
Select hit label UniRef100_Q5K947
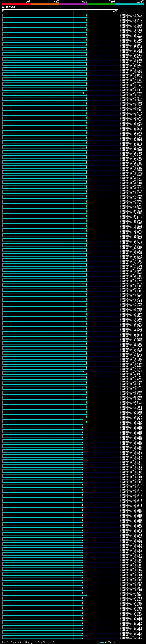pos(131,417)
